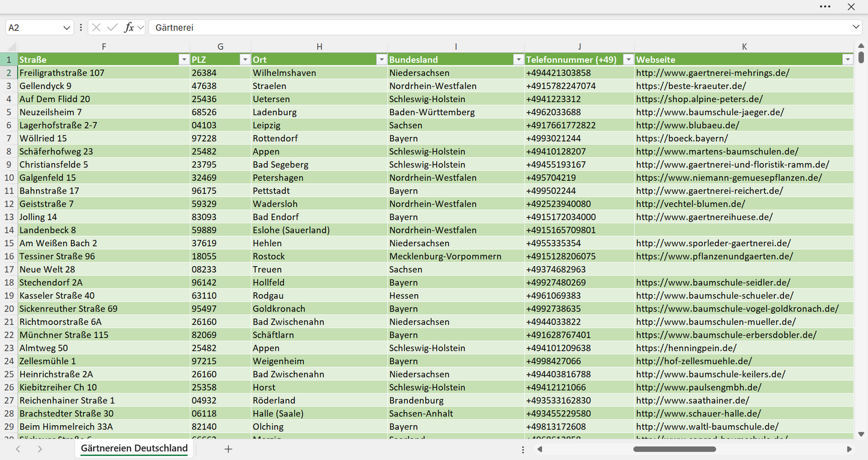
Task: Select cell with PLZ 47638
Action: point(220,86)
